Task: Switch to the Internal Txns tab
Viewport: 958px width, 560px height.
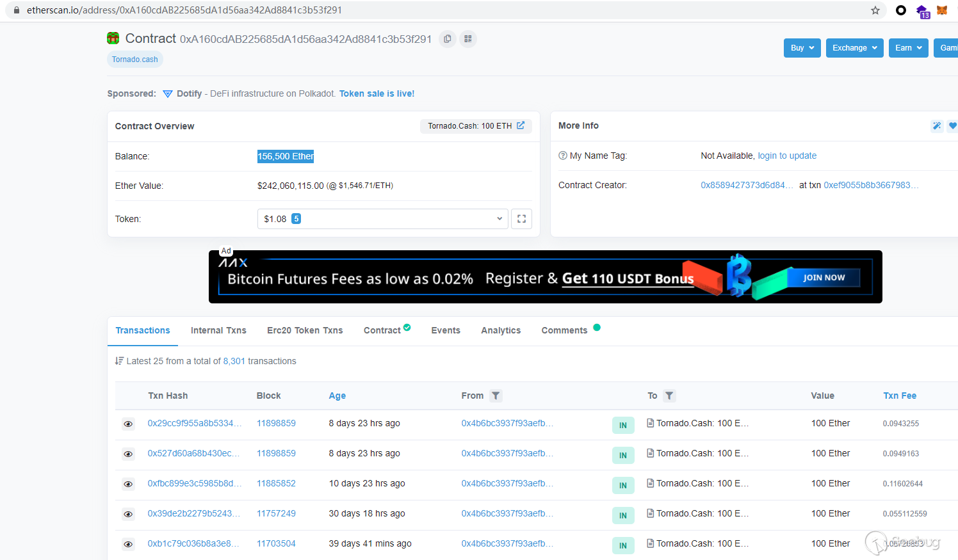Action: point(218,330)
